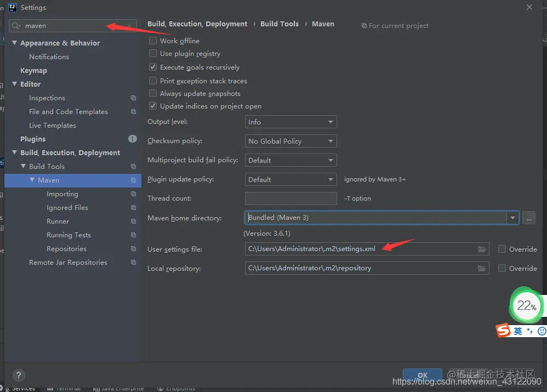Check Override for User settings file

[x=502, y=249]
